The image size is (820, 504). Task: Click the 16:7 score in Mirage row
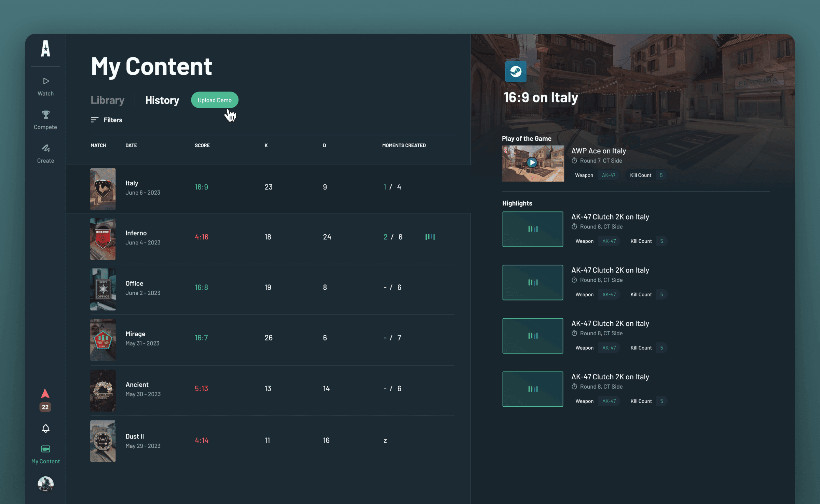pyautogui.click(x=201, y=338)
